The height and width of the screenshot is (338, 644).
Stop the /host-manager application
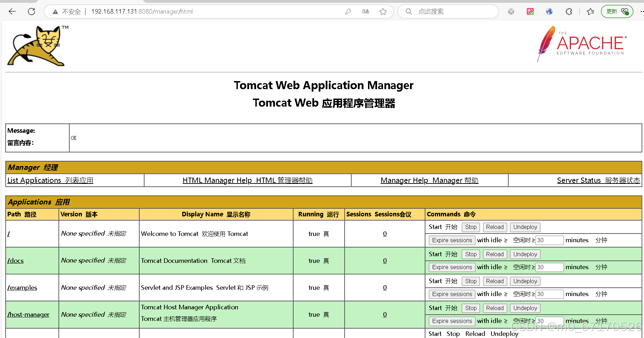pos(471,308)
